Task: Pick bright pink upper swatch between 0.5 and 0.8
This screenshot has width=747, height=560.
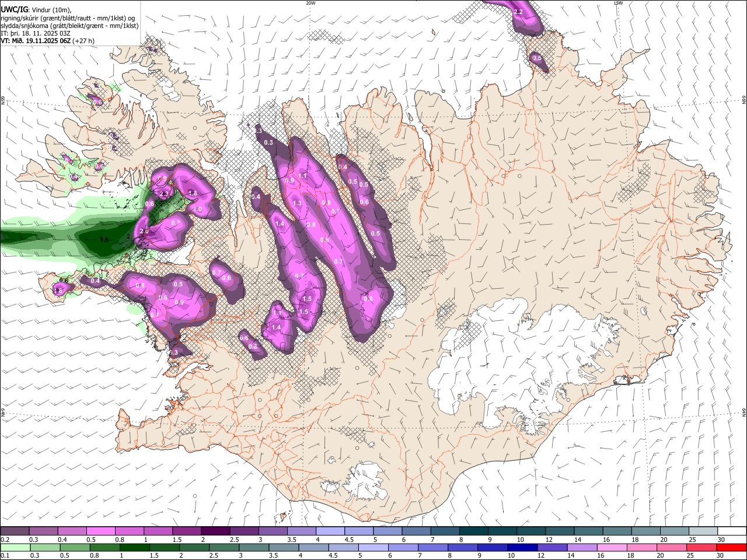Action: (x=100, y=531)
